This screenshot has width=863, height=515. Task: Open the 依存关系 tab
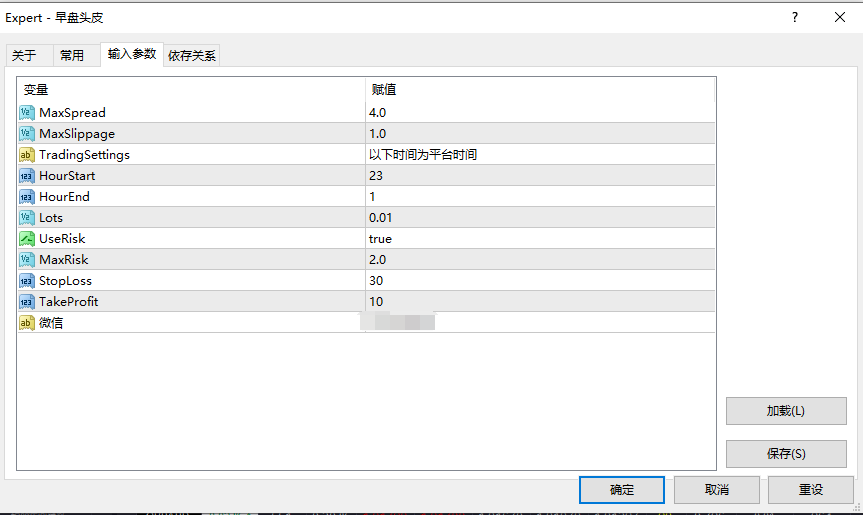pos(192,56)
